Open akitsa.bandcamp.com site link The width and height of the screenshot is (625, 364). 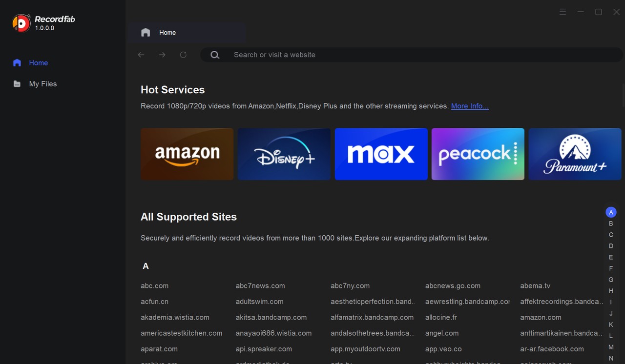271,317
